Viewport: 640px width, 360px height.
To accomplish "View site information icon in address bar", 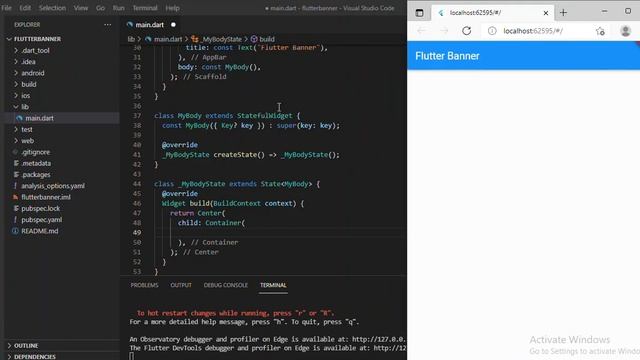I will coord(492,31).
